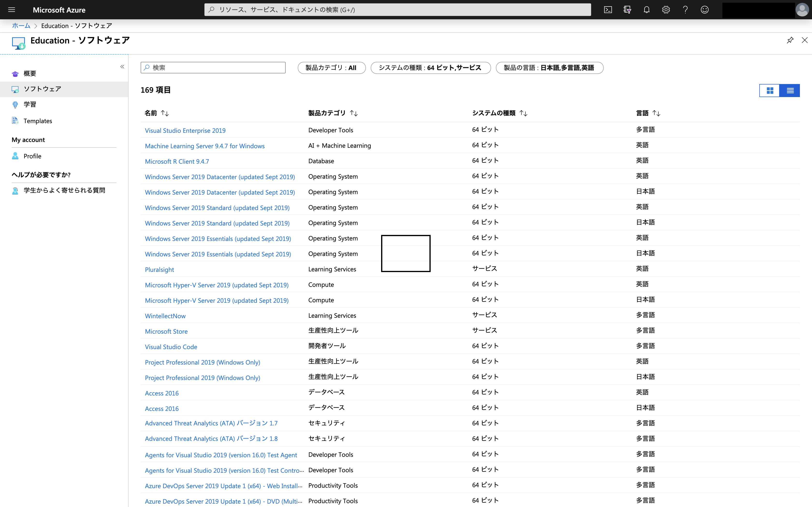Switch to grid tile view
This screenshot has width=812, height=507.
pos(770,90)
